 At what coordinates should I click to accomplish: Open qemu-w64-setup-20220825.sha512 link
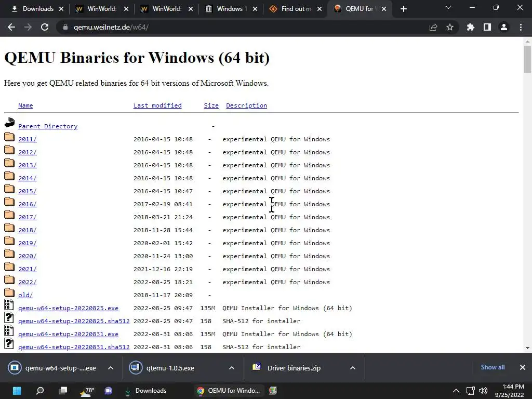(x=74, y=321)
